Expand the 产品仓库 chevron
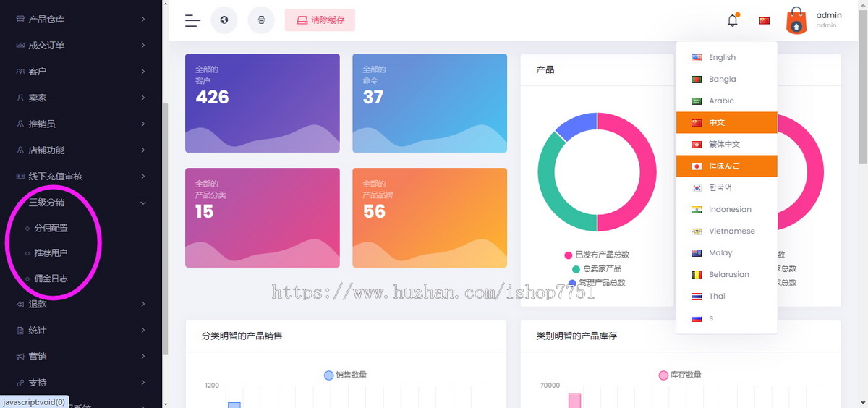Viewport: 868px width, 408px height. [143, 20]
